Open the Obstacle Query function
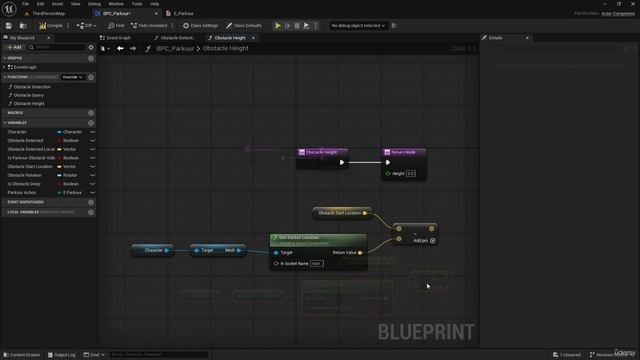640x360 pixels. tap(29, 95)
